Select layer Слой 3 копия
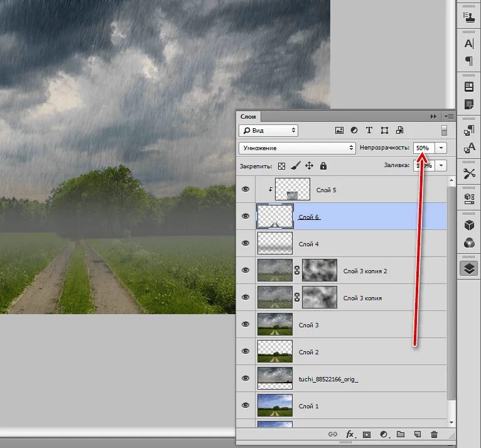 pos(351,297)
